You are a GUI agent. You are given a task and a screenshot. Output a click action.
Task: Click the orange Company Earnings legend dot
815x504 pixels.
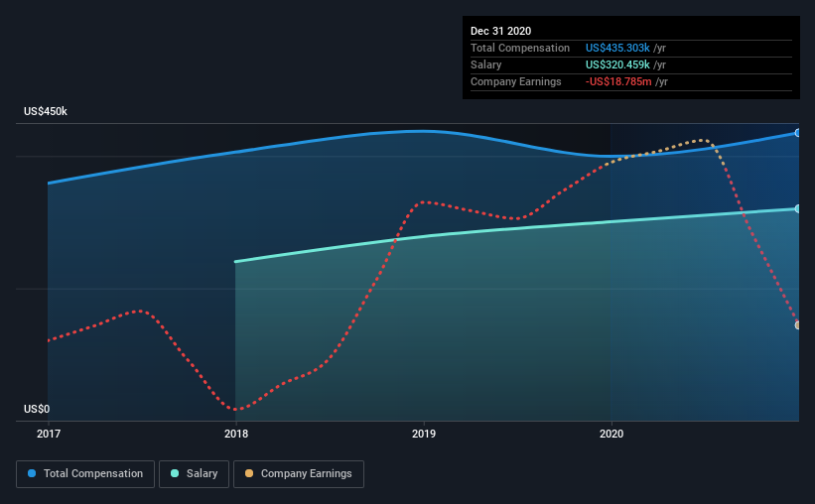click(249, 473)
